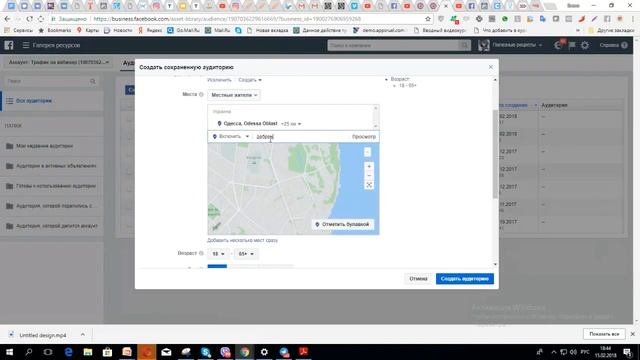The height and width of the screenshot is (360, 640).
Task: Open the ad account selector dropdown
Action: pos(59,62)
